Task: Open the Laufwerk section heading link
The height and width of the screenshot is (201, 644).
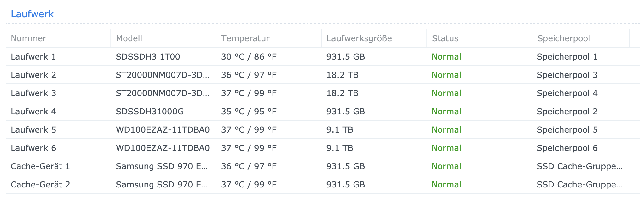Action: (x=32, y=14)
